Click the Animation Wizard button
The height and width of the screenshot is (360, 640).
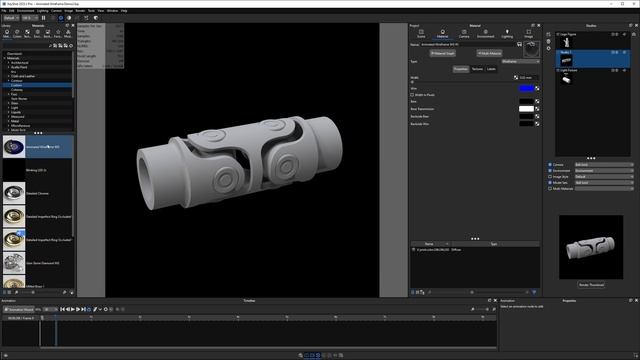click(x=19, y=310)
